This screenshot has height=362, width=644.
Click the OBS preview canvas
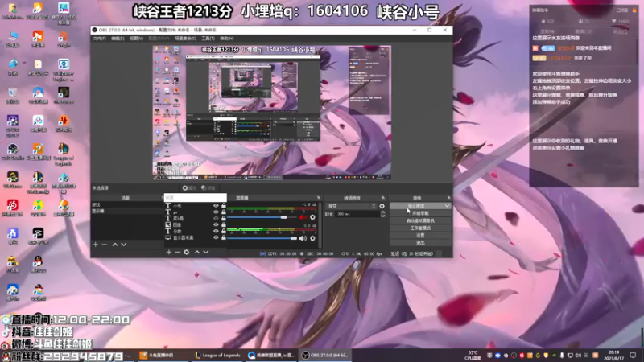[x=271, y=113]
